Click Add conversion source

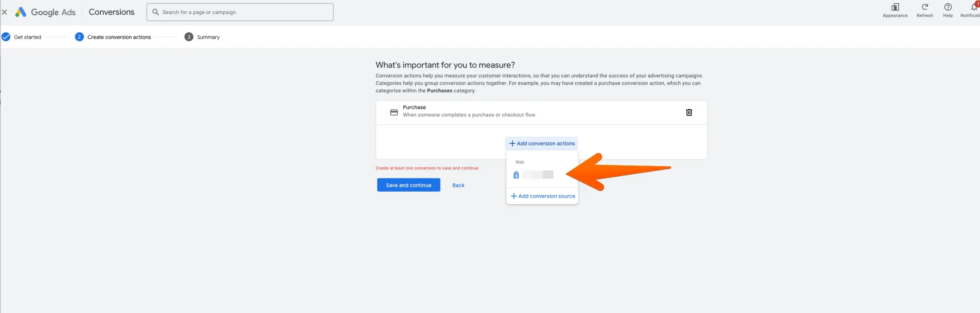[542, 196]
